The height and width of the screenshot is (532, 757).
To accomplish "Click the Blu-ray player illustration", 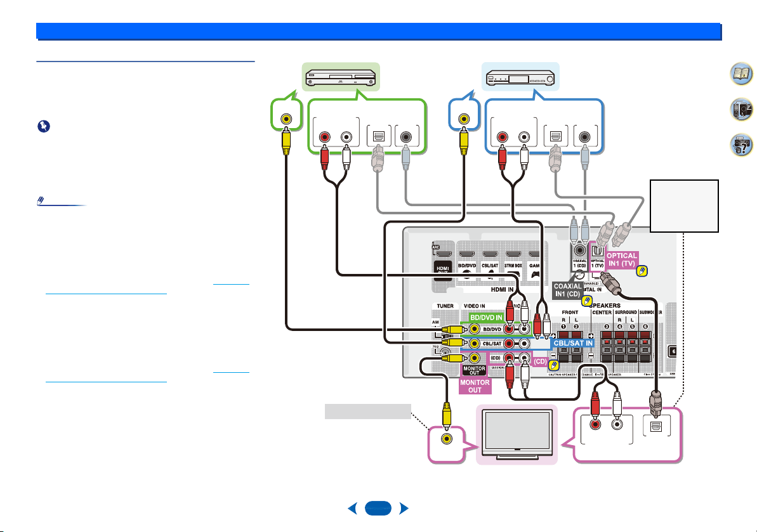I will pos(341,77).
